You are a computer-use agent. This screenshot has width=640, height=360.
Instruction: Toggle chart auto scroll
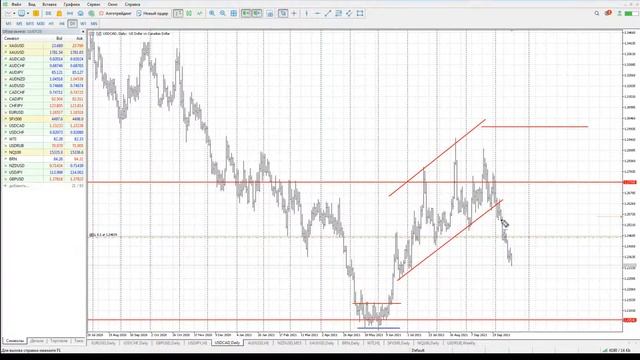click(x=246, y=13)
